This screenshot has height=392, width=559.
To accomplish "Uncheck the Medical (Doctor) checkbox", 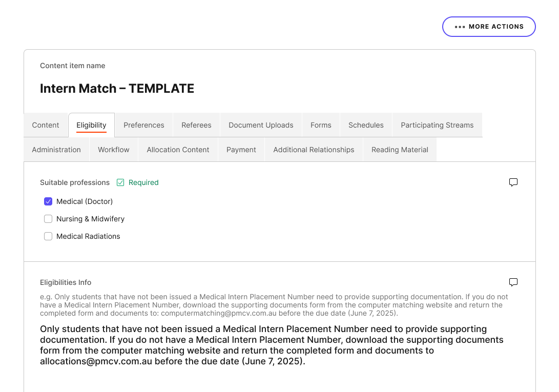I will point(48,201).
